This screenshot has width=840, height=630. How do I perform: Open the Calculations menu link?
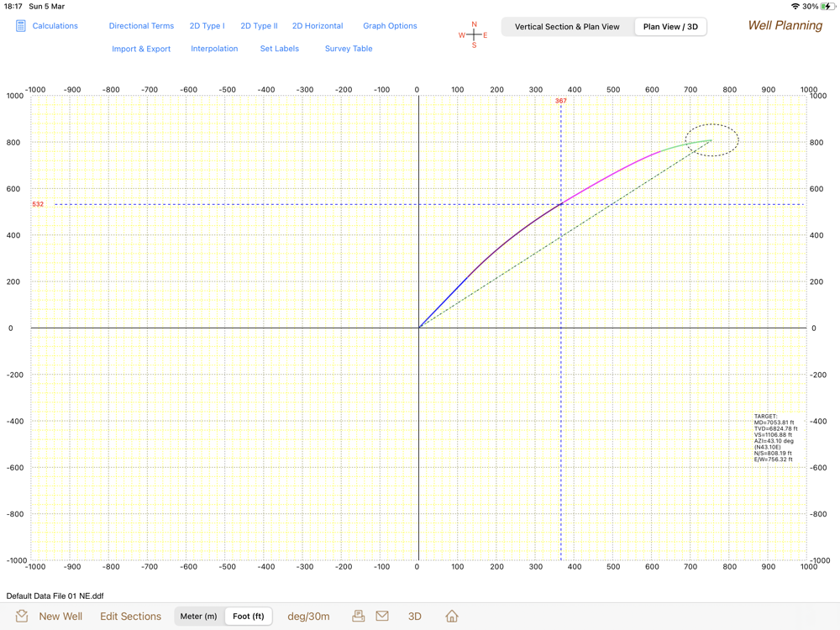55,26
